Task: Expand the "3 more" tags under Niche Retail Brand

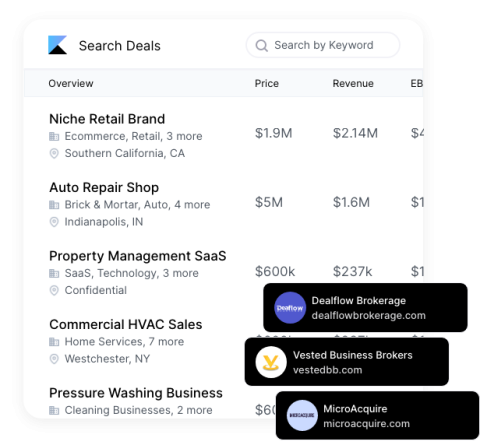Action: pyautogui.click(x=184, y=136)
